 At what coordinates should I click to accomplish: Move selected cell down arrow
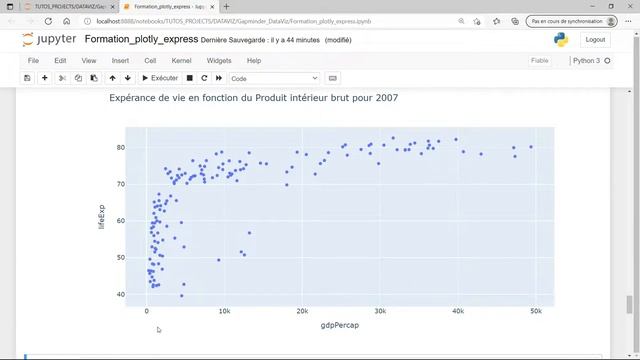pos(128,78)
